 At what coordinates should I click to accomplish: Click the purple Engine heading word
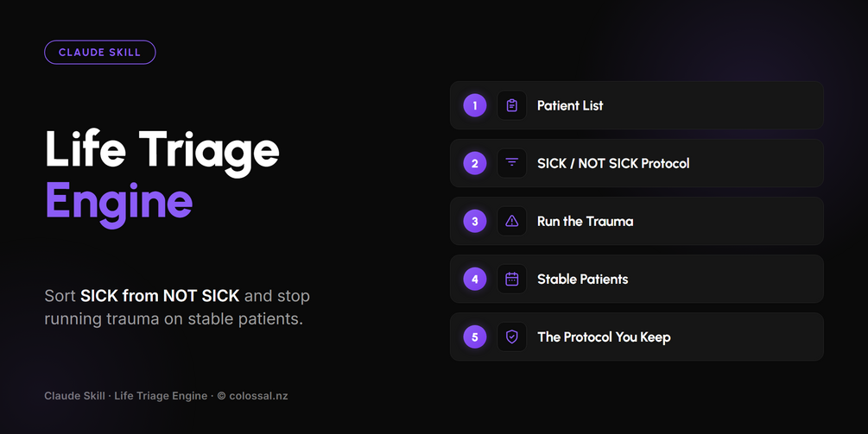click(119, 203)
